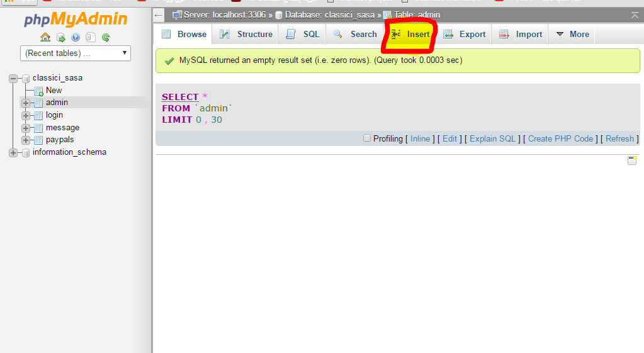Image resolution: width=644 pixels, height=353 pixels.
Task: Expand the information_schema database node
Action: tap(13, 153)
